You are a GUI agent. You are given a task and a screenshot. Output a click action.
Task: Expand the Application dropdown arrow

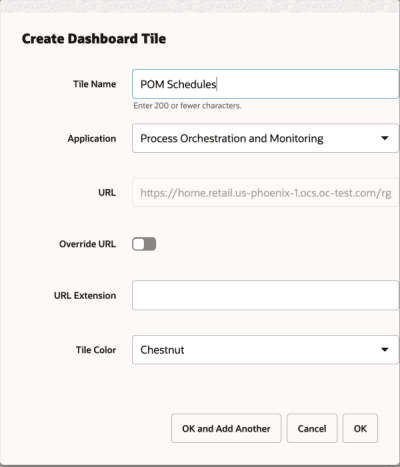pyautogui.click(x=385, y=138)
